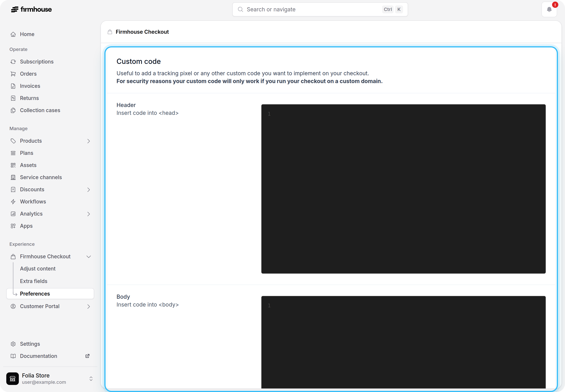Click the Customer Portal user icon
The width and height of the screenshot is (565, 392).
pos(13,306)
